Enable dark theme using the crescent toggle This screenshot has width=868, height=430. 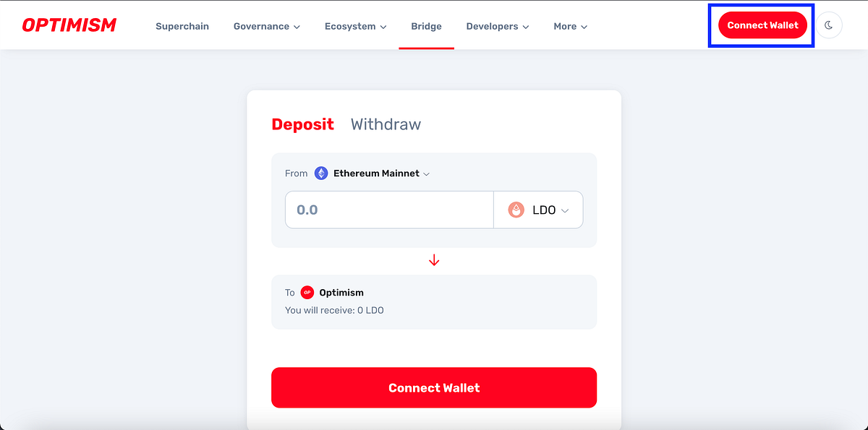(829, 25)
